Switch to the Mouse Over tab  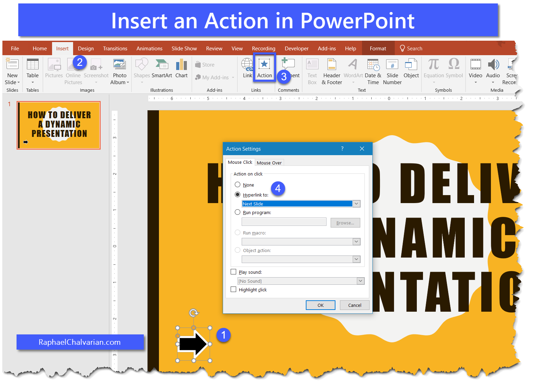point(269,163)
